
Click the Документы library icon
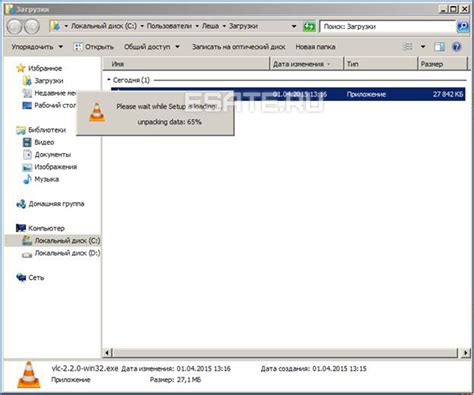point(27,155)
